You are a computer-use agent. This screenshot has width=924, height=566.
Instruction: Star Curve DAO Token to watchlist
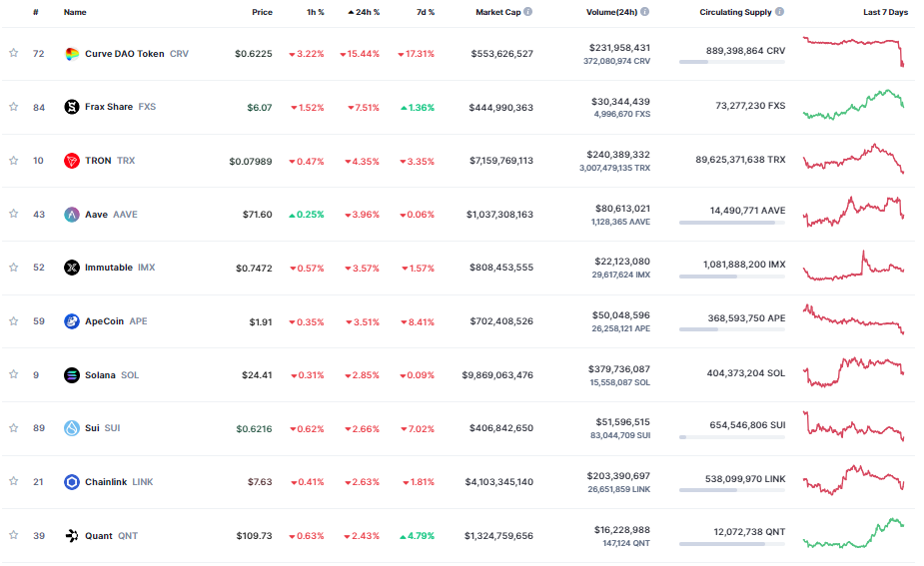[x=14, y=53]
